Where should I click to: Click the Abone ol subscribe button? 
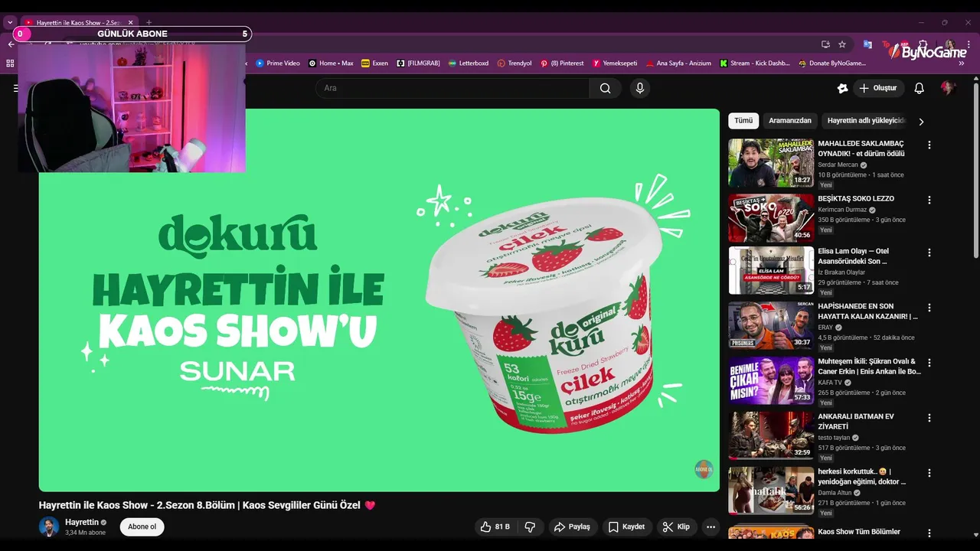tap(142, 527)
